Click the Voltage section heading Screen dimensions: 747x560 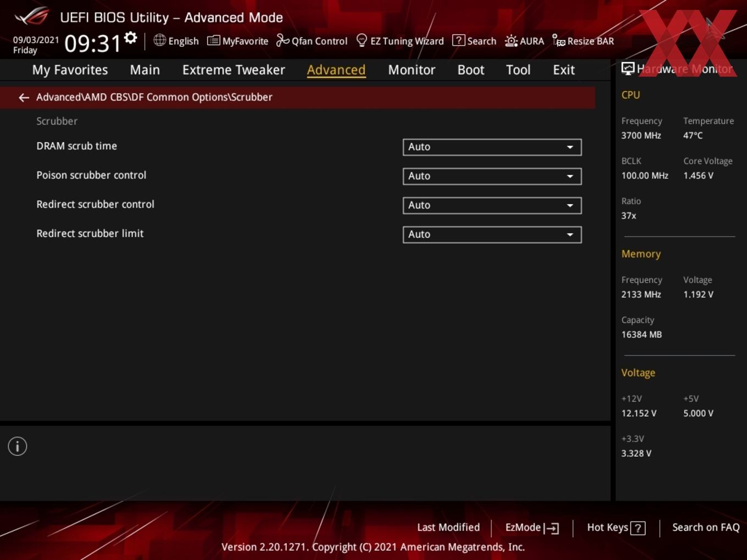point(638,373)
